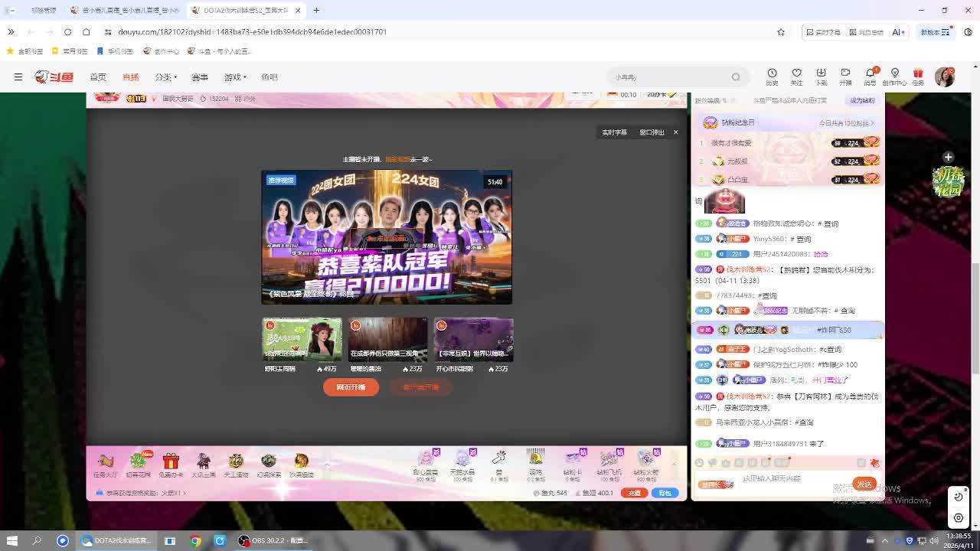The image size is (980, 551).
Task: Select the 钻粉卡 gift
Action: 573,465
